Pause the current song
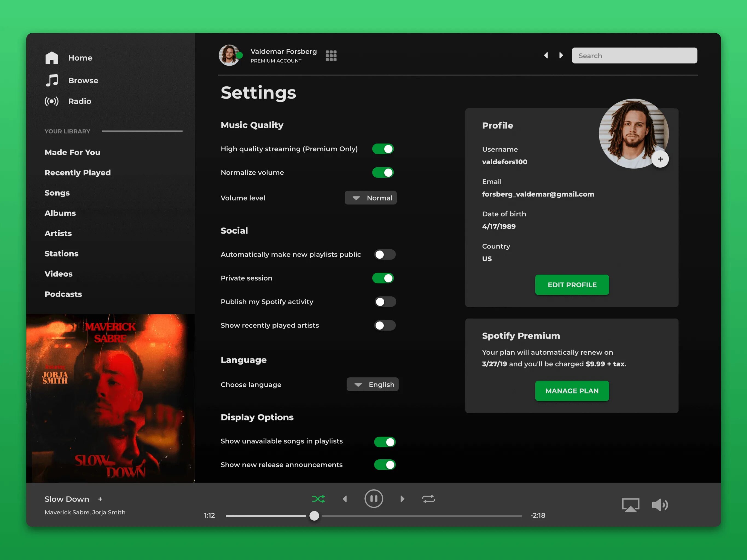The width and height of the screenshot is (747, 560). pos(374,498)
